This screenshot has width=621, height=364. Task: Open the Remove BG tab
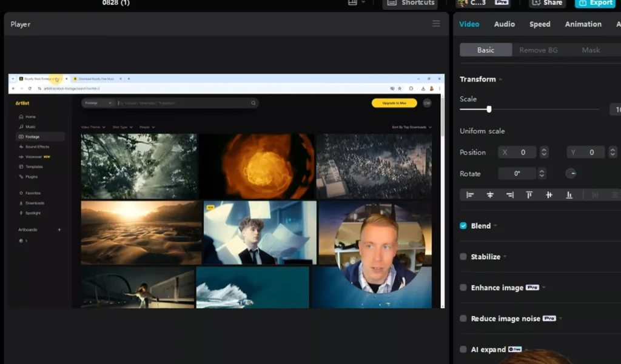(538, 50)
